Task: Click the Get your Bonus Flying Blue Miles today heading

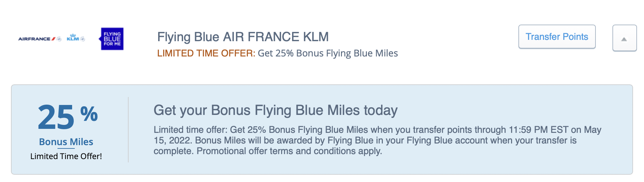Action: click(x=275, y=110)
